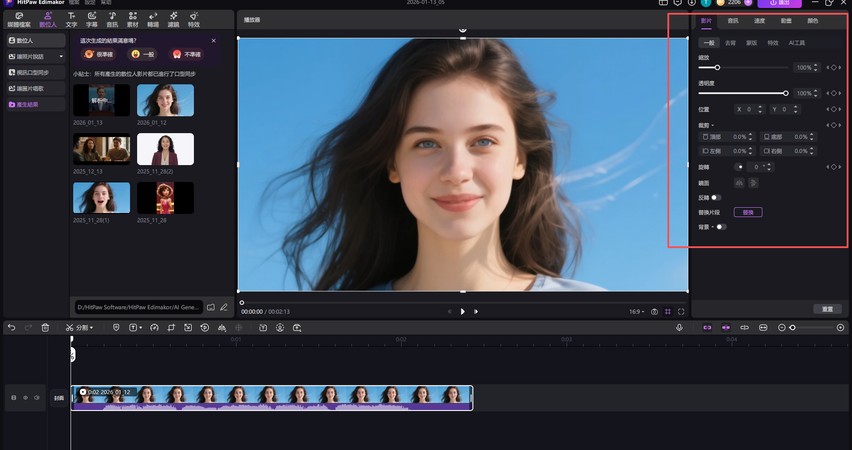Click the 替換 (Replace) button

pyautogui.click(x=748, y=212)
